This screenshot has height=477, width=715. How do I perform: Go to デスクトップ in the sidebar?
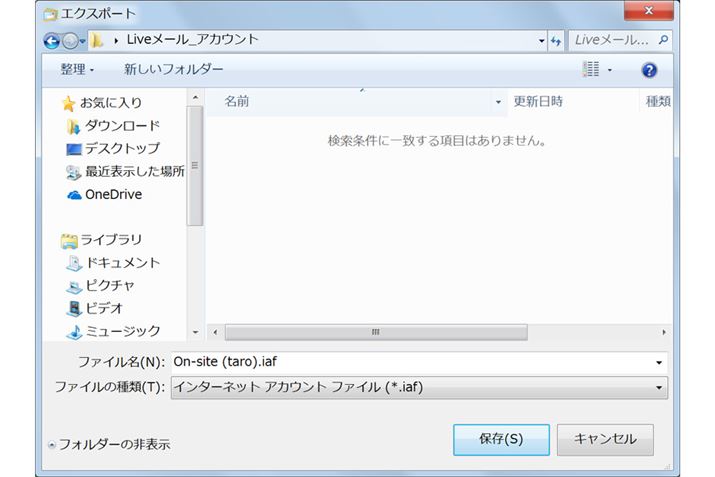click(122, 148)
